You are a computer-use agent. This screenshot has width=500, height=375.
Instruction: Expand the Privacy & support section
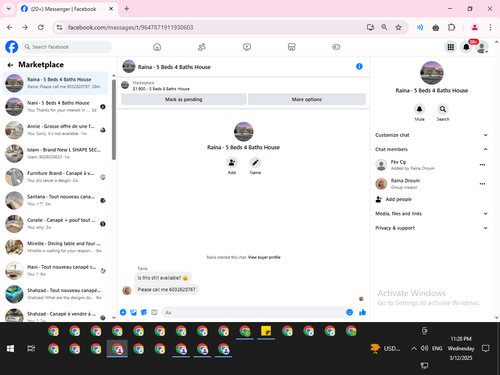[x=431, y=228]
